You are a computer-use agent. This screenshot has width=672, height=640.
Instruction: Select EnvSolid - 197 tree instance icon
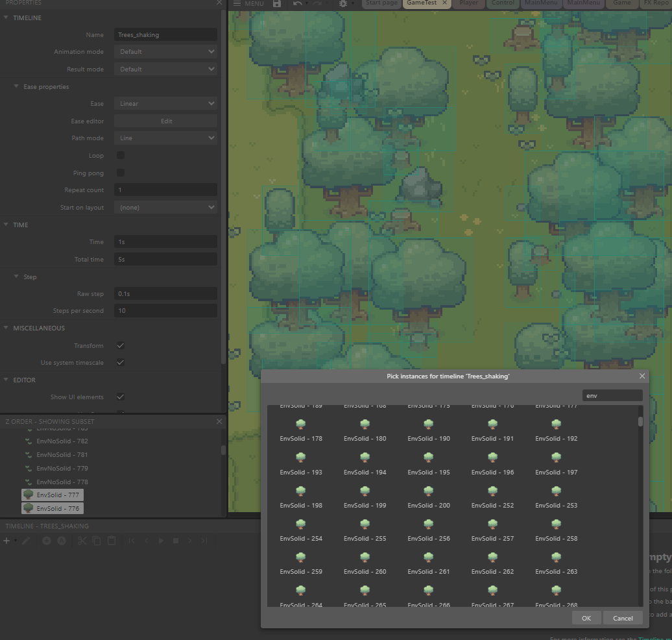[557, 458]
